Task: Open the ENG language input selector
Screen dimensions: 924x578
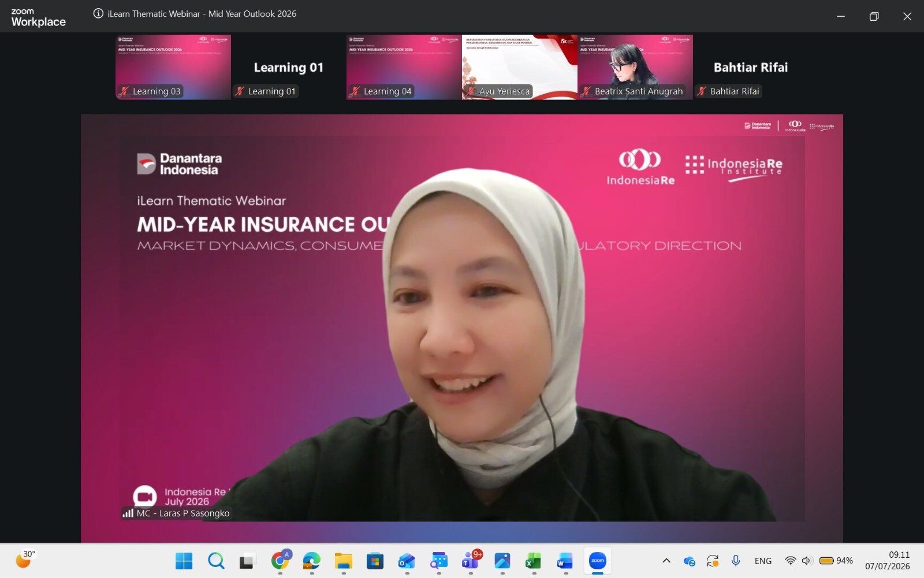Action: (x=763, y=561)
